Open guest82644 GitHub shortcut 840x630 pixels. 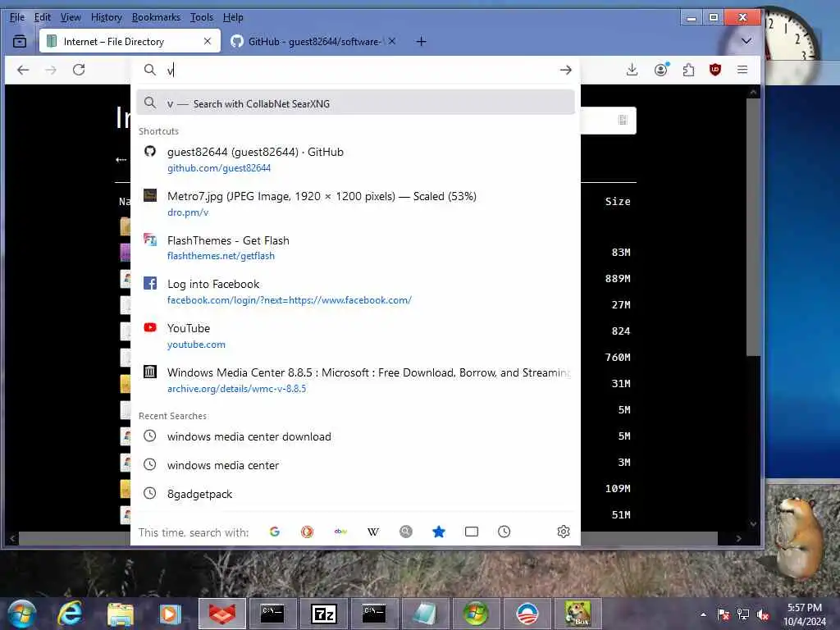[x=355, y=160]
